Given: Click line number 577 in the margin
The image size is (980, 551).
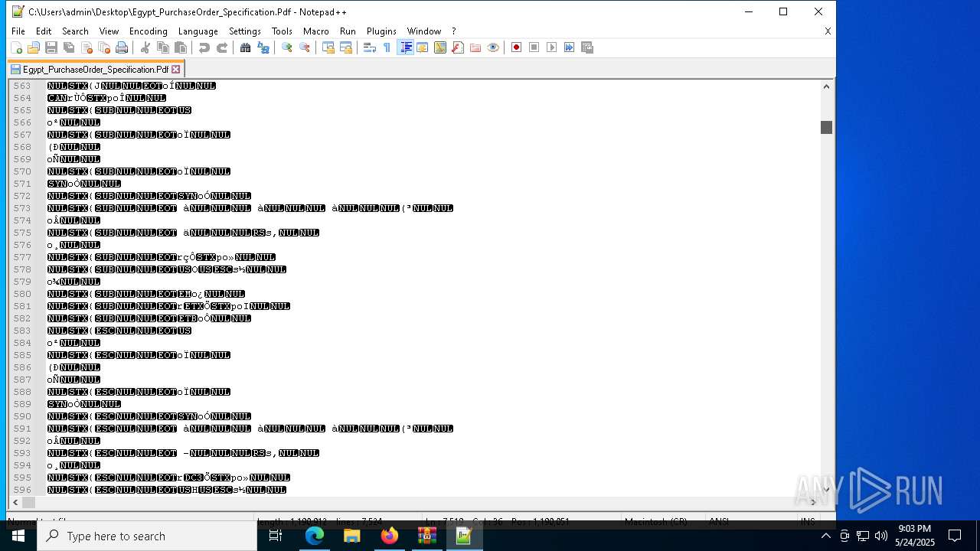Looking at the screenshot, I should 22,257.
